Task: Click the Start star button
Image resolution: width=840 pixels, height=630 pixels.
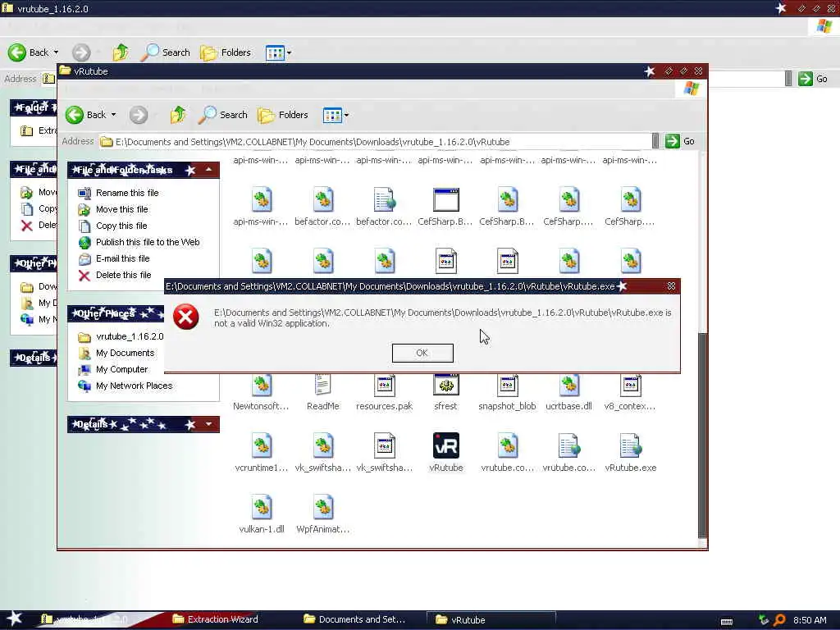Action: point(15,619)
